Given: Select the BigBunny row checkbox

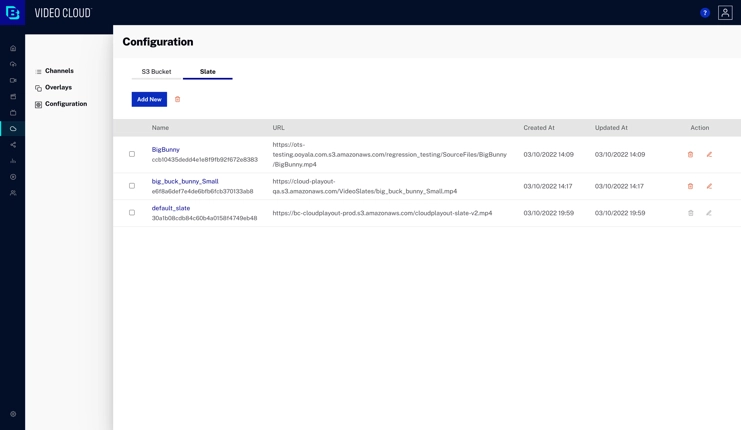Looking at the screenshot, I should (x=132, y=154).
